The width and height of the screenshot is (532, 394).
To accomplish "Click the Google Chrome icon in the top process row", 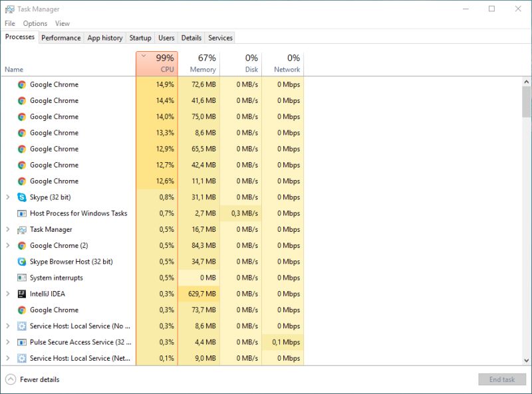I will click(21, 84).
